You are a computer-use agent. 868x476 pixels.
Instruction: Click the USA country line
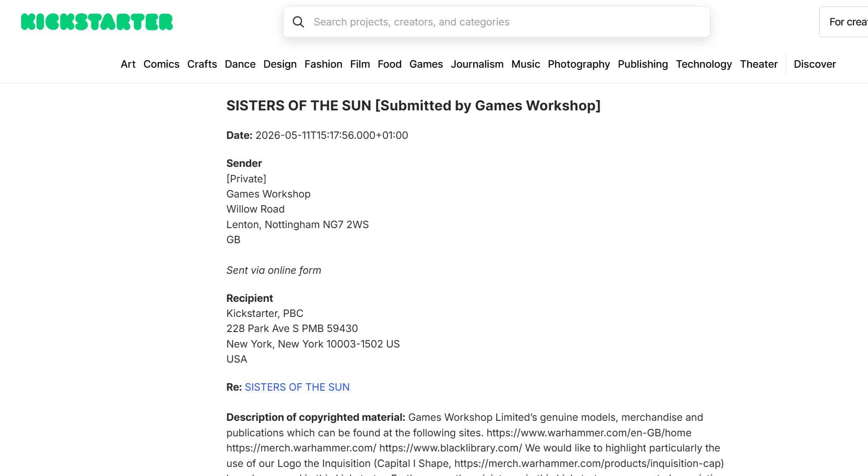pyautogui.click(x=236, y=359)
